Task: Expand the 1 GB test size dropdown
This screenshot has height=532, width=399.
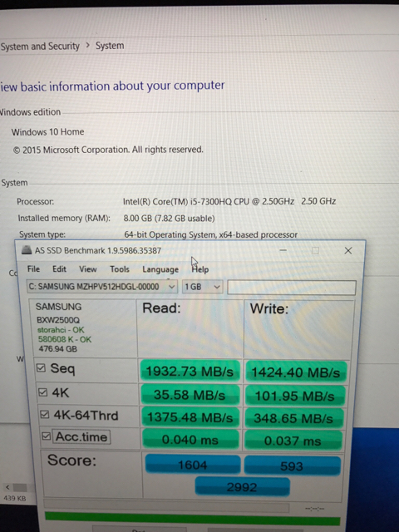Action: pyautogui.click(x=203, y=287)
